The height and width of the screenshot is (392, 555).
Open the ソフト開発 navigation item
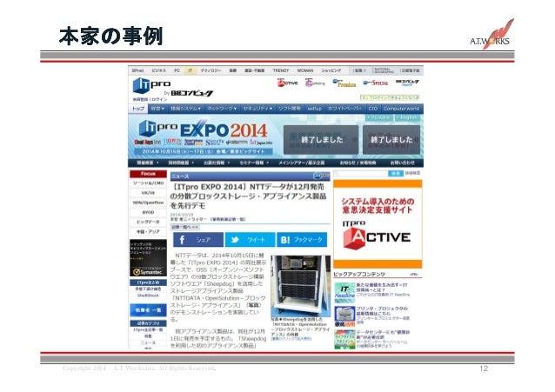coord(289,109)
